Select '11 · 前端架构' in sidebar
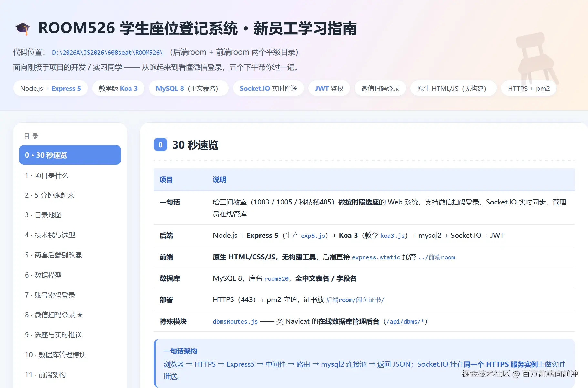588x388 pixels. 70,375
